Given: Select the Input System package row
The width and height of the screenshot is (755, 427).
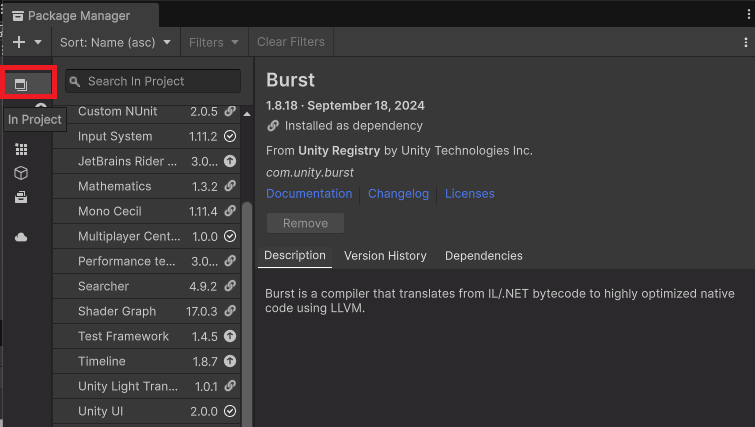Looking at the screenshot, I should [146, 136].
